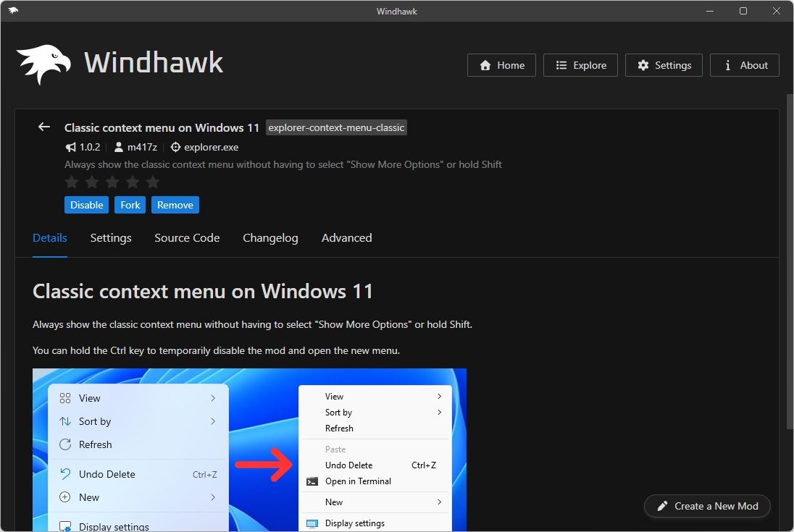
Task: Click the Windhawk eagle logo
Action: 43,62
